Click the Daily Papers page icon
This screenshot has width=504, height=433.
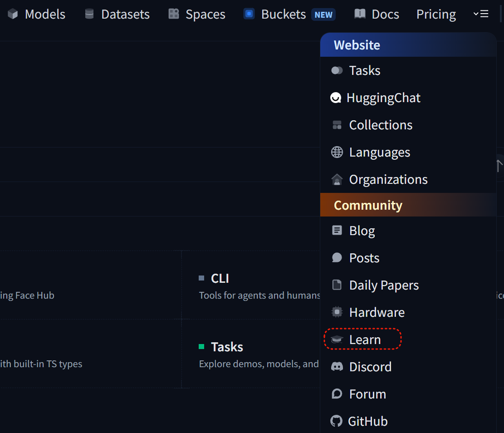(337, 285)
